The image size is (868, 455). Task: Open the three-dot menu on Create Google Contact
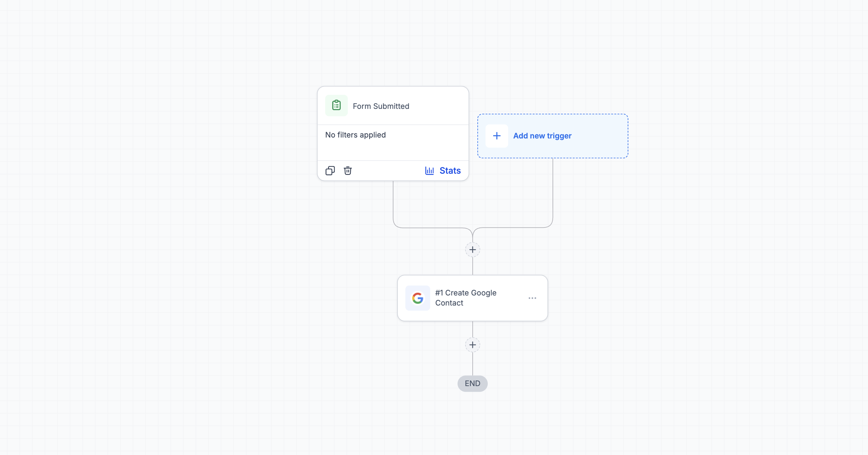click(532, 298)
